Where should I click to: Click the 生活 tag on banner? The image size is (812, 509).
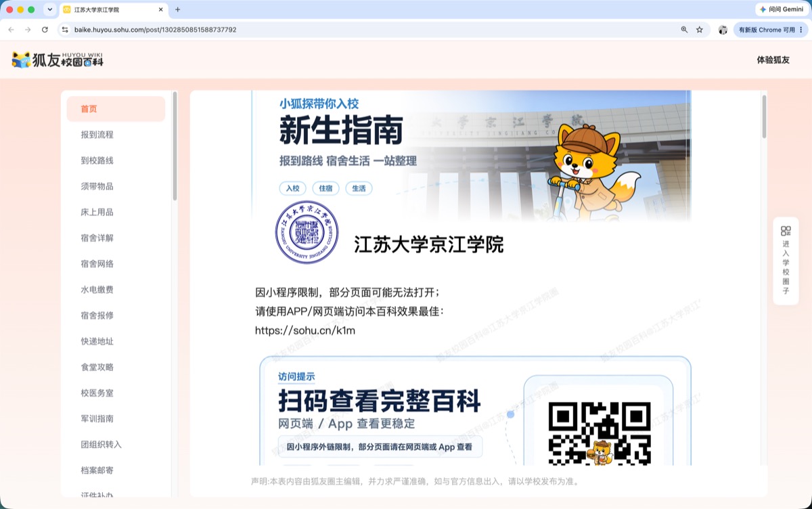359,188
